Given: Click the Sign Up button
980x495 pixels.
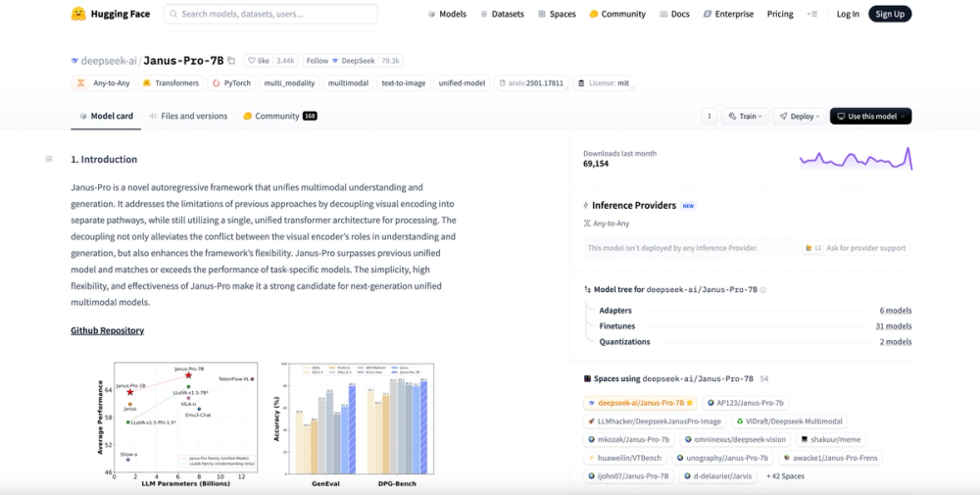Looking at the screenshot, I should 890,14.
